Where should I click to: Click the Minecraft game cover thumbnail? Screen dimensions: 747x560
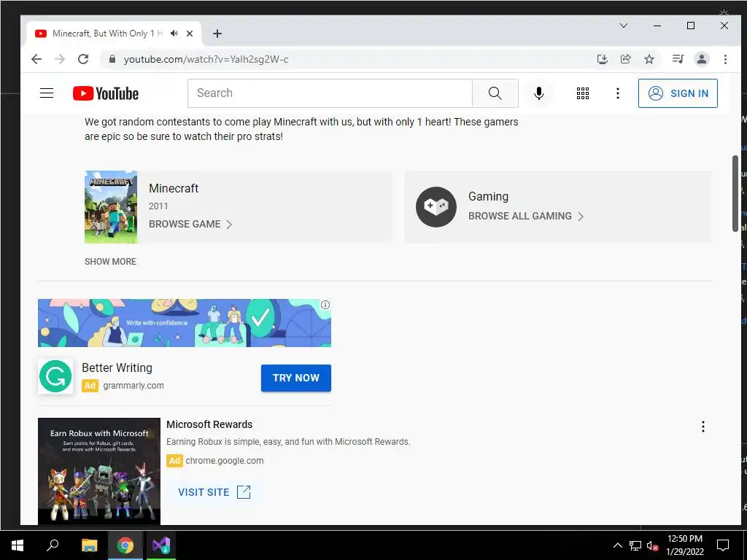[111, 207]
